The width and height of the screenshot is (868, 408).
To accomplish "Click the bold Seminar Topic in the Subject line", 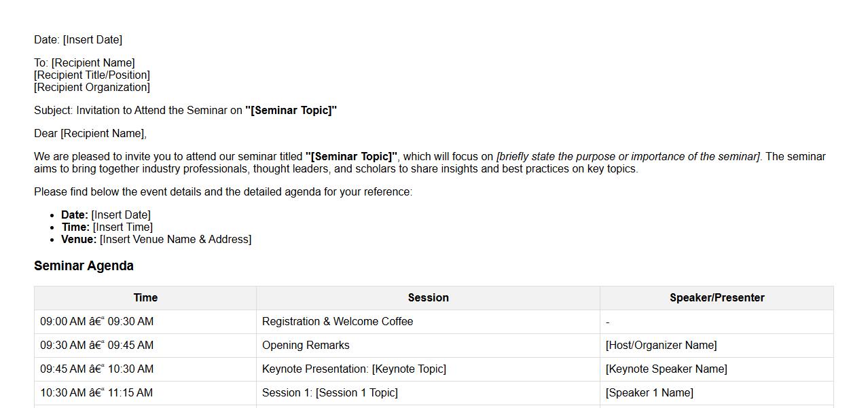I will 291,111.
